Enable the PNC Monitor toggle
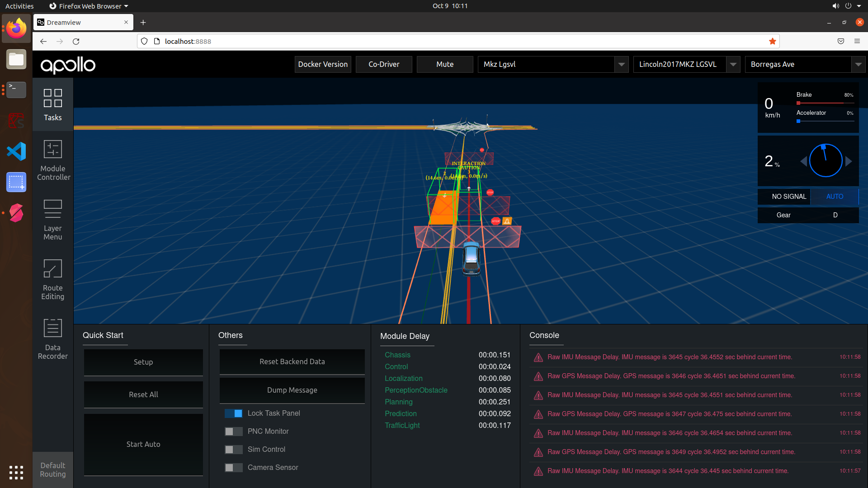The height and width of the screenshot is (488, 868). click(x=234, y=432)
